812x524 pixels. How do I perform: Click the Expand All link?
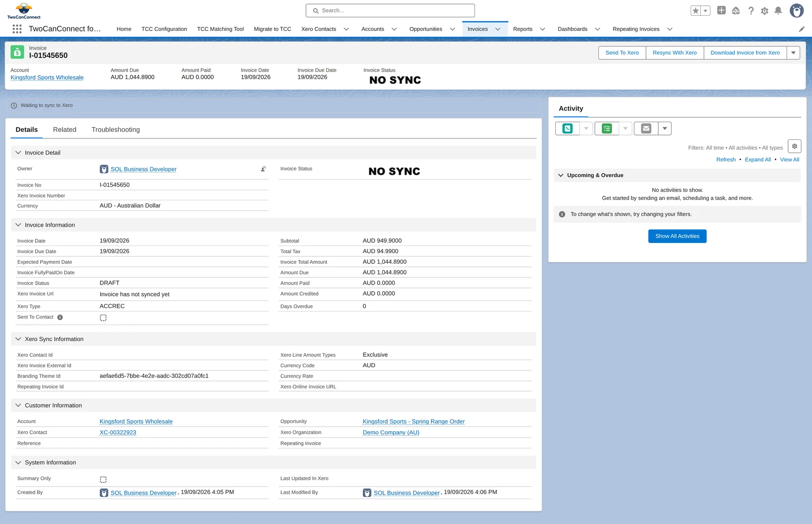(x=758, y=160)
